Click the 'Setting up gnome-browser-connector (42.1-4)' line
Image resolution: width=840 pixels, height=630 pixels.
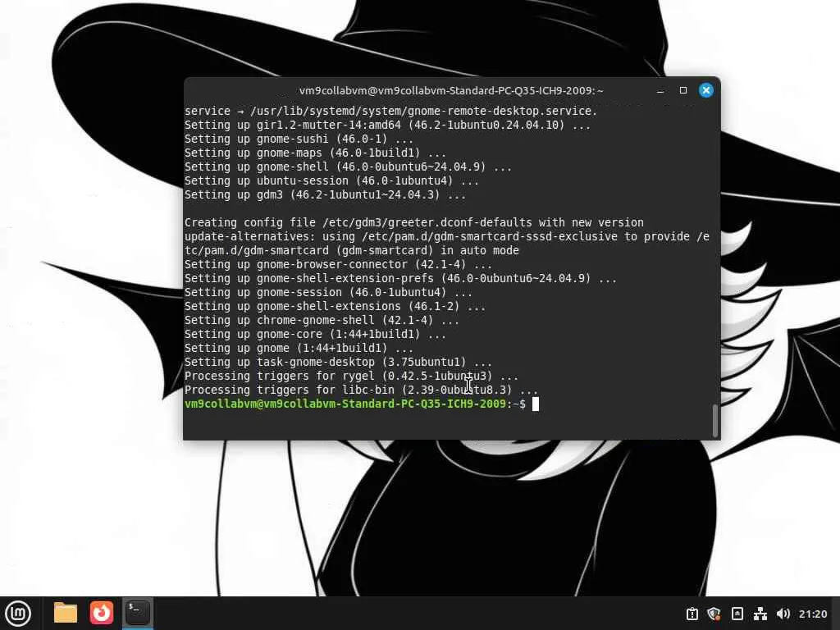338,264
